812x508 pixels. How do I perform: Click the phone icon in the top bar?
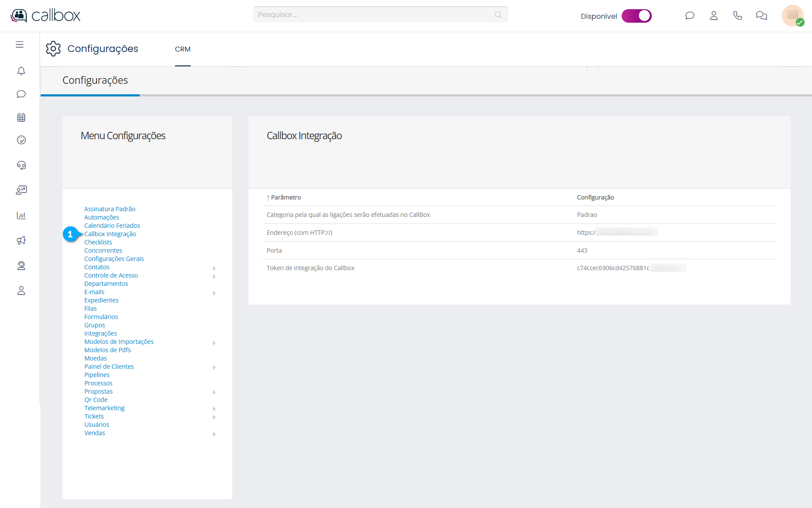tap(737, 16)
